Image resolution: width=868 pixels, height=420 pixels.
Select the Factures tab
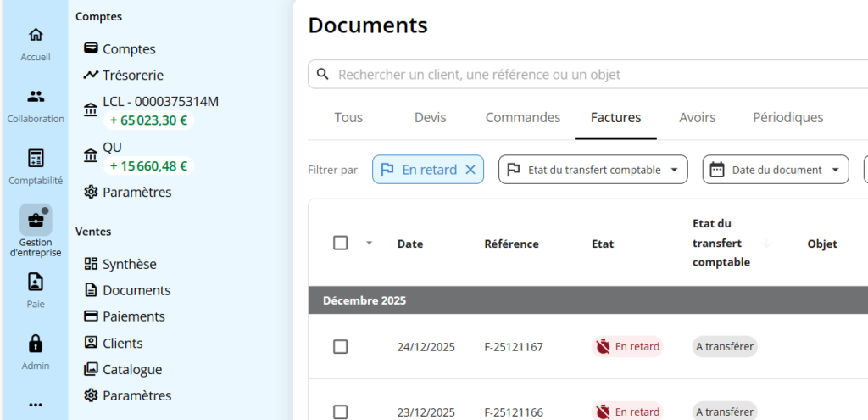point(615,117)
